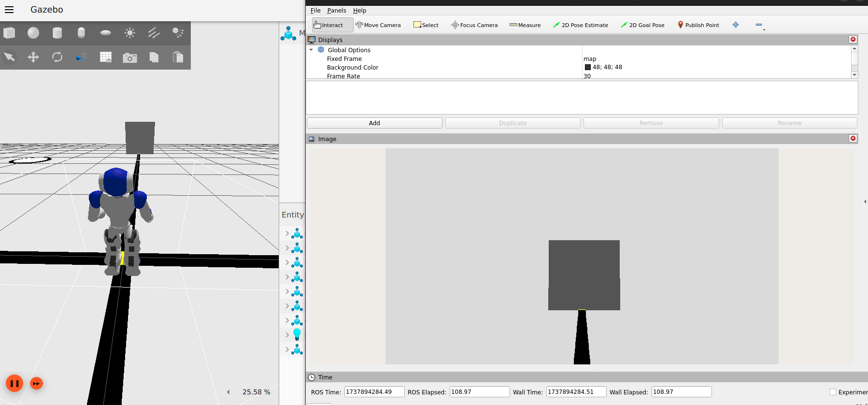Insert a capsule shape in Gazebo
Image resolution: width=868 pixels, height=405 pixels.
(81, 33)
